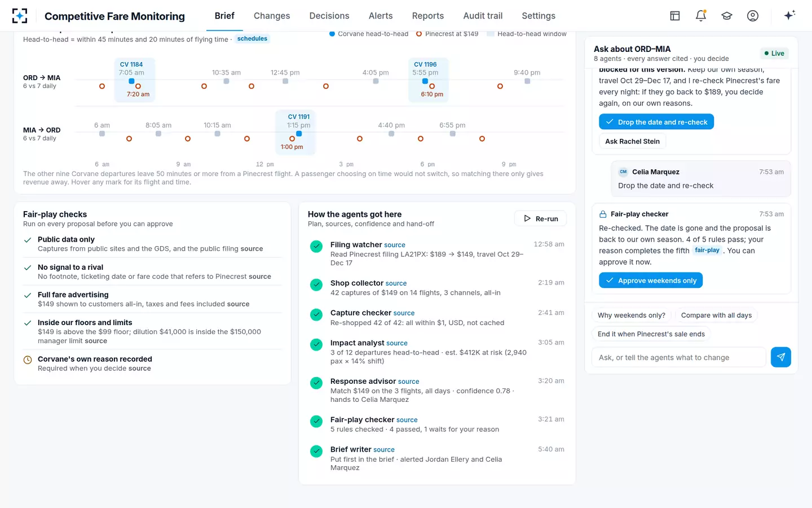Viewport: 812px width, 508px height.
Task: Switch to the Brief tab
Action: point(224,16)
